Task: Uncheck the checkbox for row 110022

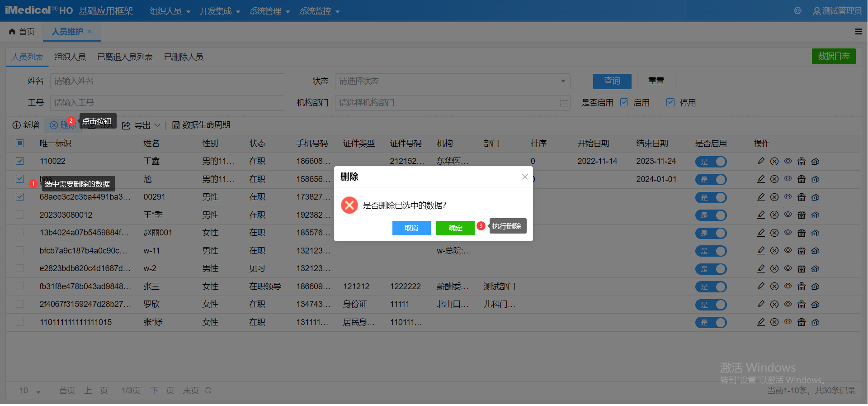Action: [20, 161]
